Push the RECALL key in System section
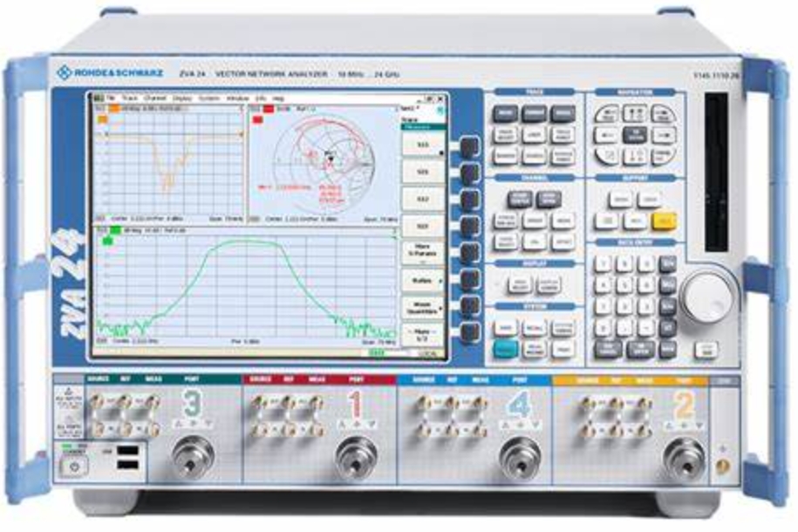This screenshot has width=798, height=532. (535, 329)
